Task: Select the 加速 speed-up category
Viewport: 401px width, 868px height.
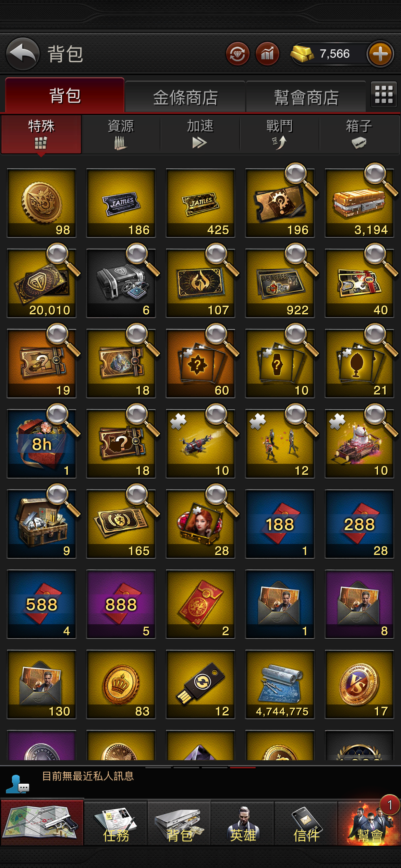Action: pyautogui.click(x=200, y=134)
